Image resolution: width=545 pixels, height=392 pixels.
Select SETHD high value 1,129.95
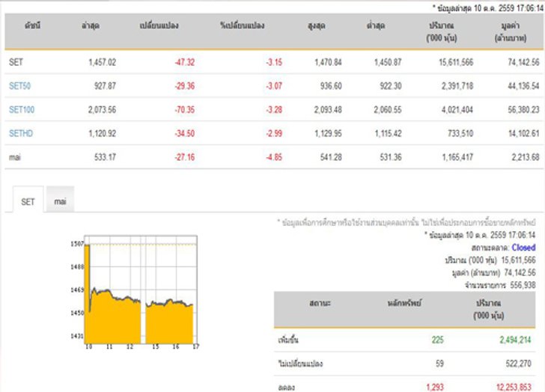328,133
